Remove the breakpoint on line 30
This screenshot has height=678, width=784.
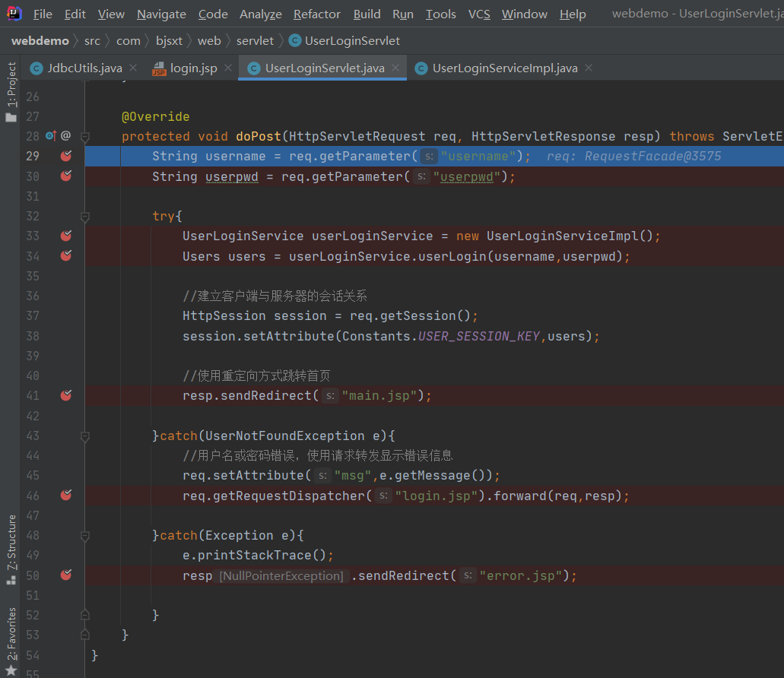click(66, 176)
